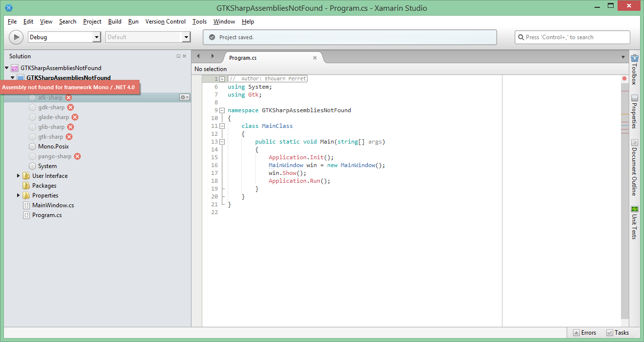Open the Unit Tests side panel

click(x=634, y=222)
